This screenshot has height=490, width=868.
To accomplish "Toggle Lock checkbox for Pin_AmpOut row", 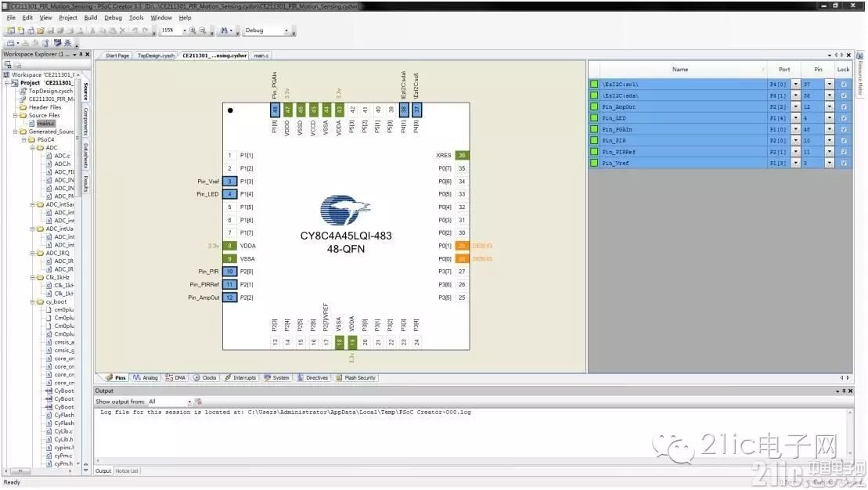I will (x=844, y=107).
